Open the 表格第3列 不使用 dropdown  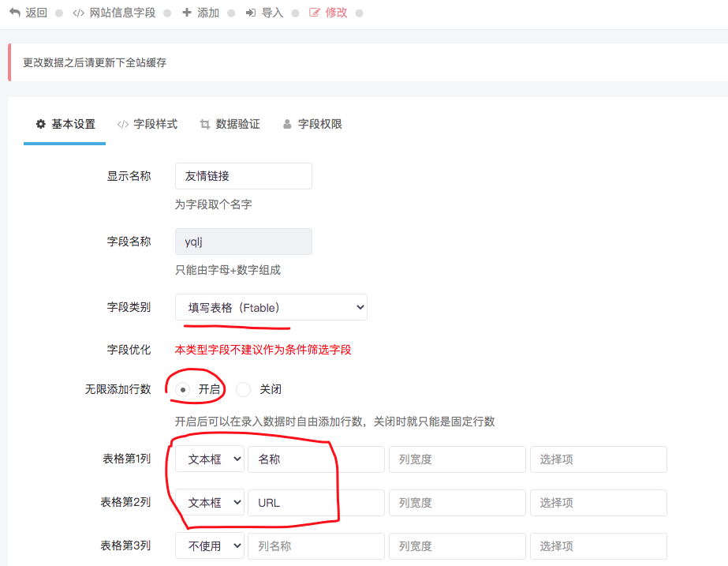click(x=210, y=546)
